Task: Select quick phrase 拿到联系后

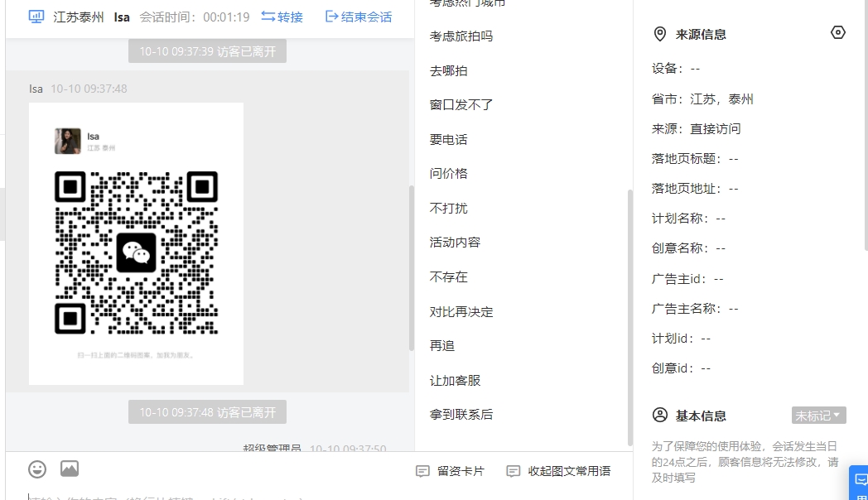Action: click(x=461, y=415)
